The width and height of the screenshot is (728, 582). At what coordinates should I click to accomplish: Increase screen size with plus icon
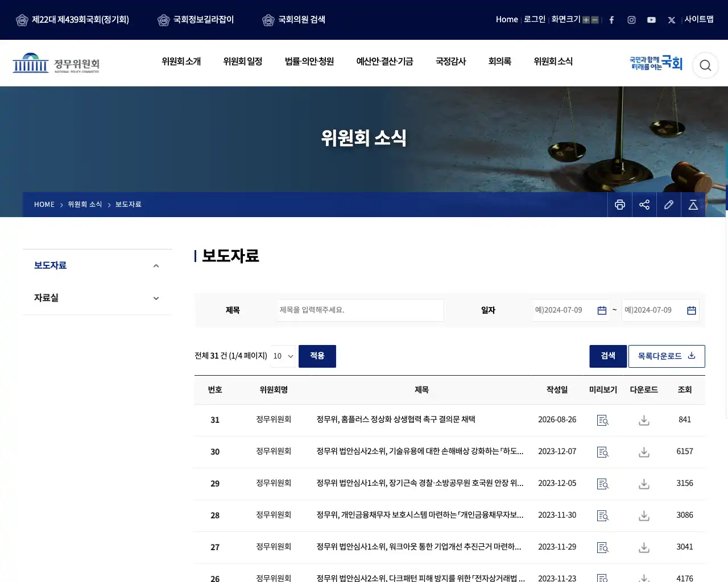click(x=586, y=20)
